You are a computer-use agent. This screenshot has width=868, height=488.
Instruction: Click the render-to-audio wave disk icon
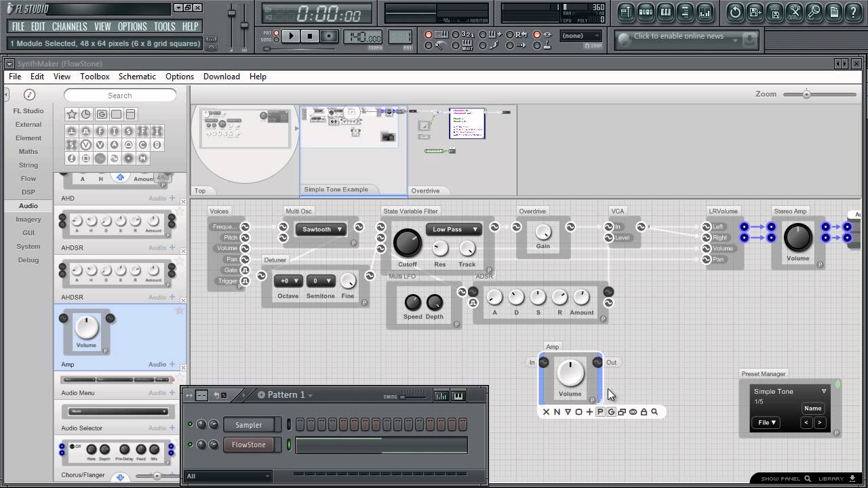point(775,12)
